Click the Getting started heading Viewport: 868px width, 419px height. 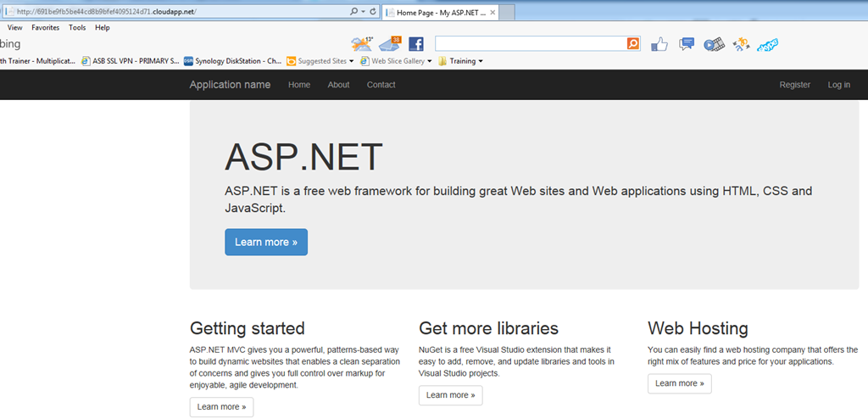coord(247,328)
